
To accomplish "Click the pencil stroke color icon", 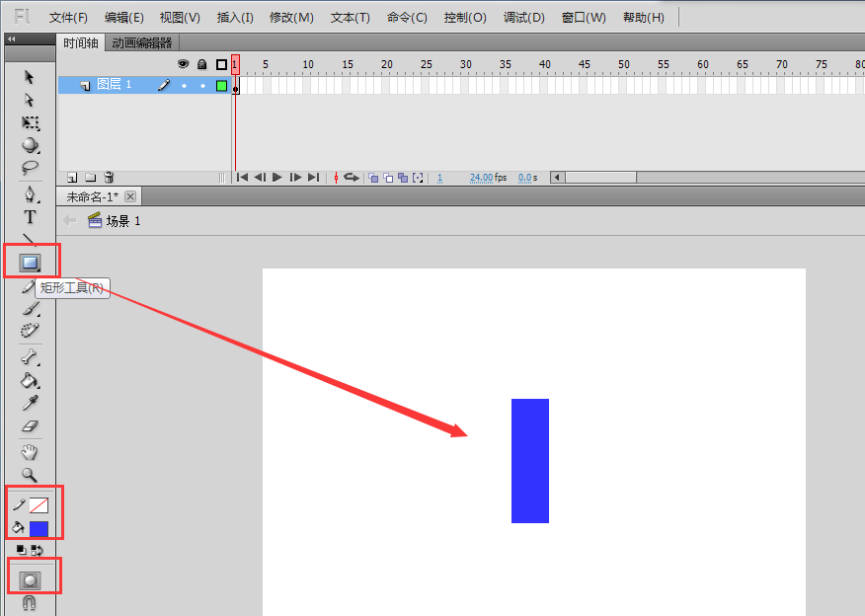I will [x=19, y=504].
